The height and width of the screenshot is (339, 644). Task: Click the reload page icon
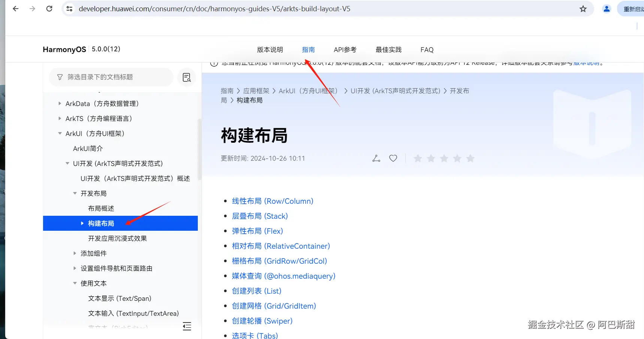[x=49, y=9]
